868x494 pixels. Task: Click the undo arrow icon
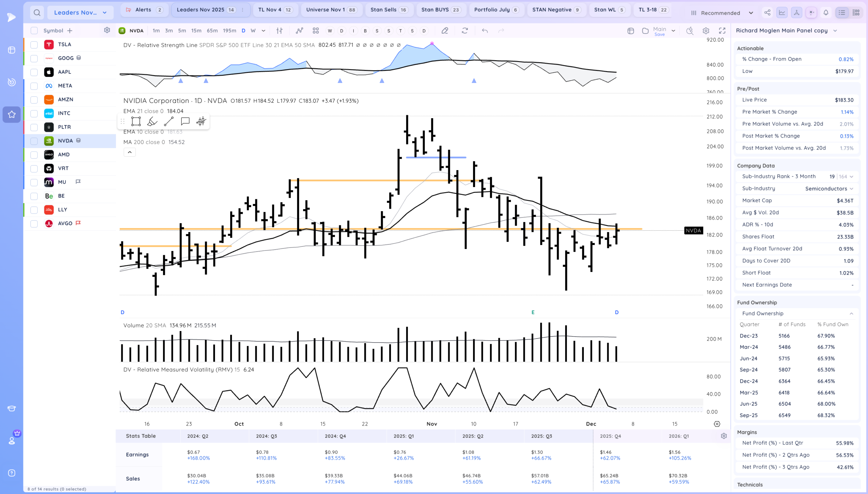485,31
